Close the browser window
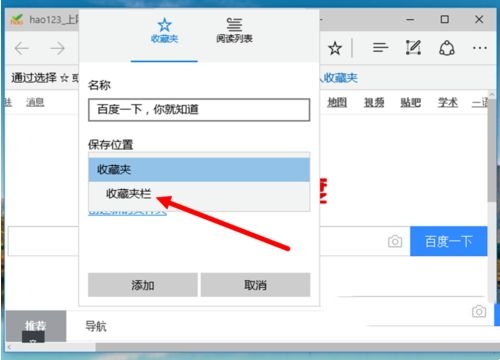The width and height of the screenshot is (500, 360). click(x=479, y=19)
